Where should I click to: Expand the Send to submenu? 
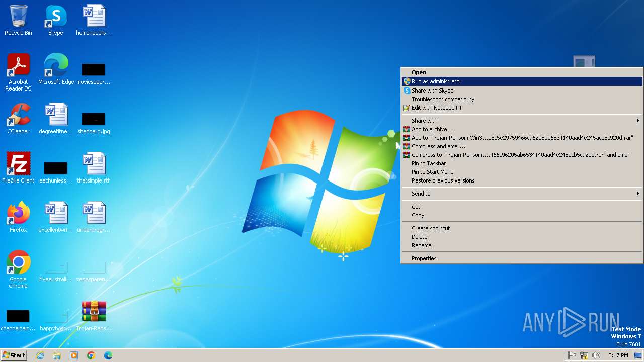tap(522, 194)
